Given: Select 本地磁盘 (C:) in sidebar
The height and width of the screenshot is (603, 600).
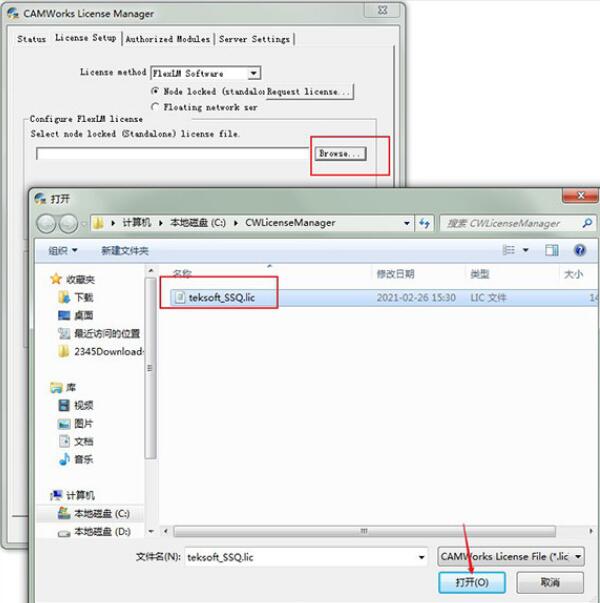Looking at the screenshot, I should coord(93,513).
